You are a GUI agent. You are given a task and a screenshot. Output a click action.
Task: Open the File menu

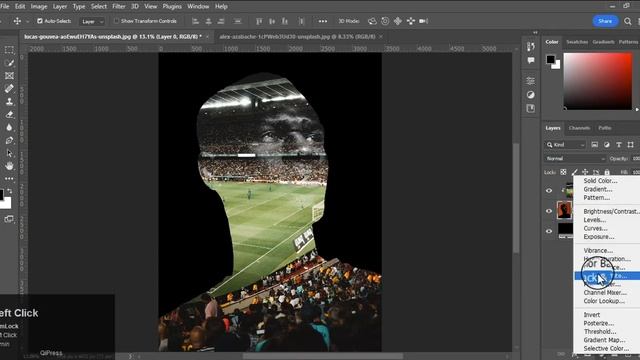coord(4,7)
